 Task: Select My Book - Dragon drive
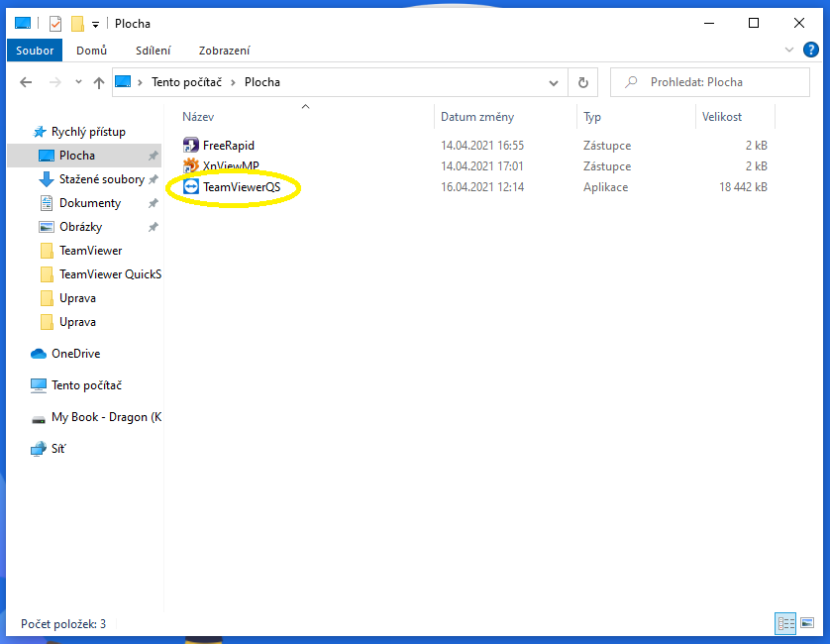(106, 417)
